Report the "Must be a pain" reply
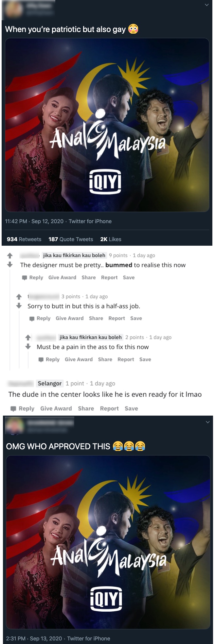Image resolution: width=214 pixels, height=644 pixels. tap(126, 359)
